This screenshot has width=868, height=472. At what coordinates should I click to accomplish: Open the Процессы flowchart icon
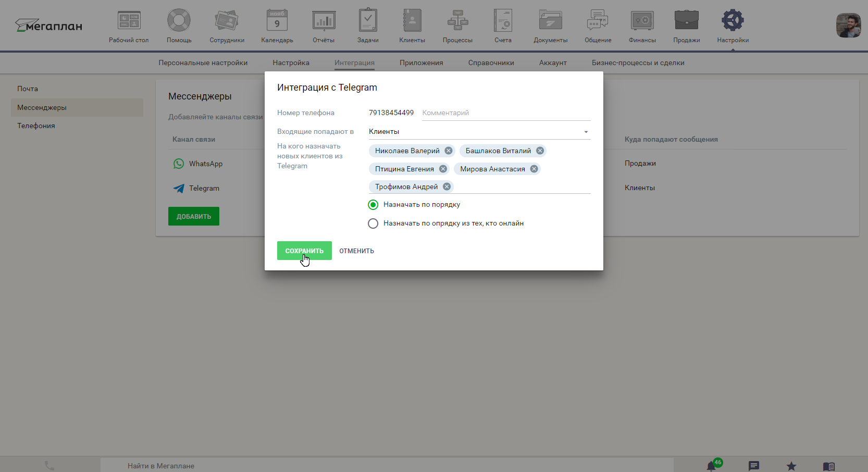coord(457,21)
